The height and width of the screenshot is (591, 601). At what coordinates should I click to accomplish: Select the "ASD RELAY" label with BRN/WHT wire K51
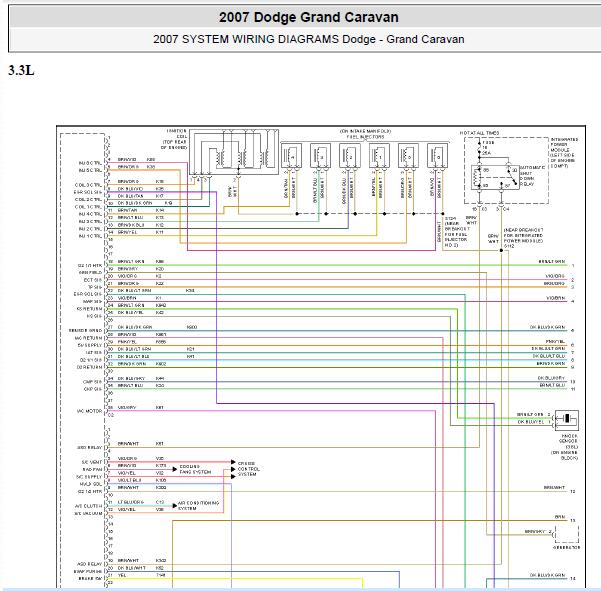tap(90, 447)
